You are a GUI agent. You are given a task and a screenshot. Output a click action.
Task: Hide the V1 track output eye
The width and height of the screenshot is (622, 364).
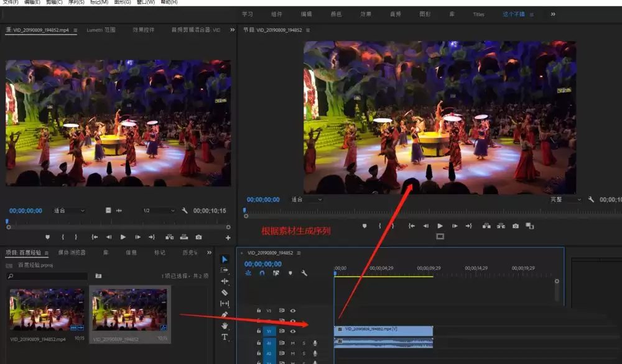coord(293,331)
